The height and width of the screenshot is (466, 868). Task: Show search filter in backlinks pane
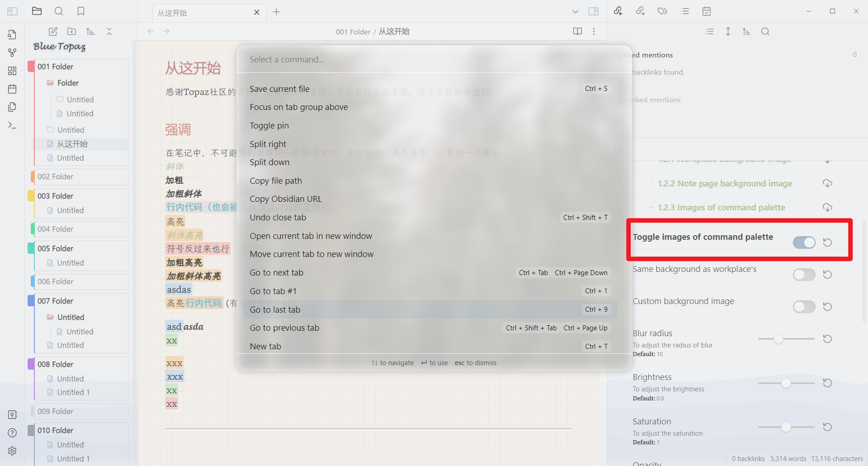pos(765,32)
